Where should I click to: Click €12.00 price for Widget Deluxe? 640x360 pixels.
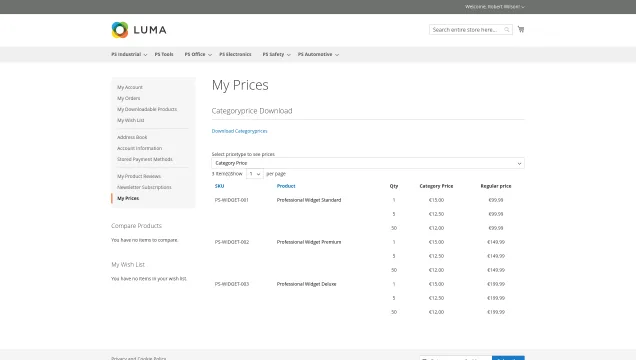pos(436,312)
